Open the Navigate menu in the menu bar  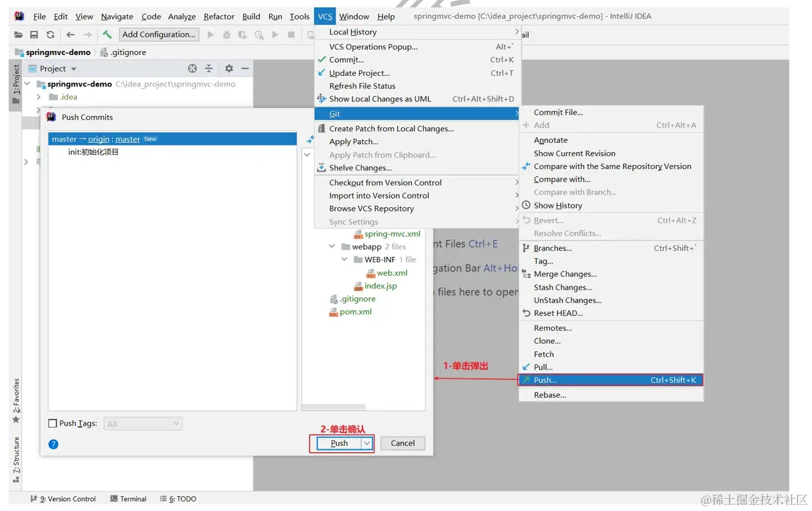(117, 17)
